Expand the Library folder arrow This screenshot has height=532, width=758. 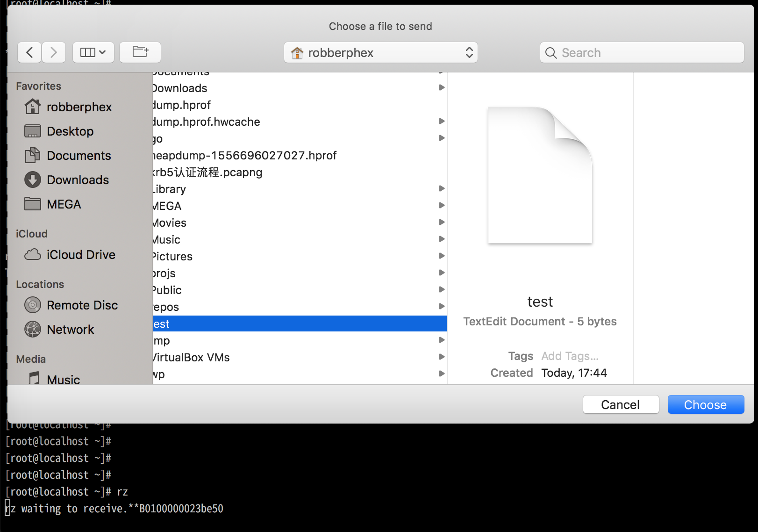(441, 189)
